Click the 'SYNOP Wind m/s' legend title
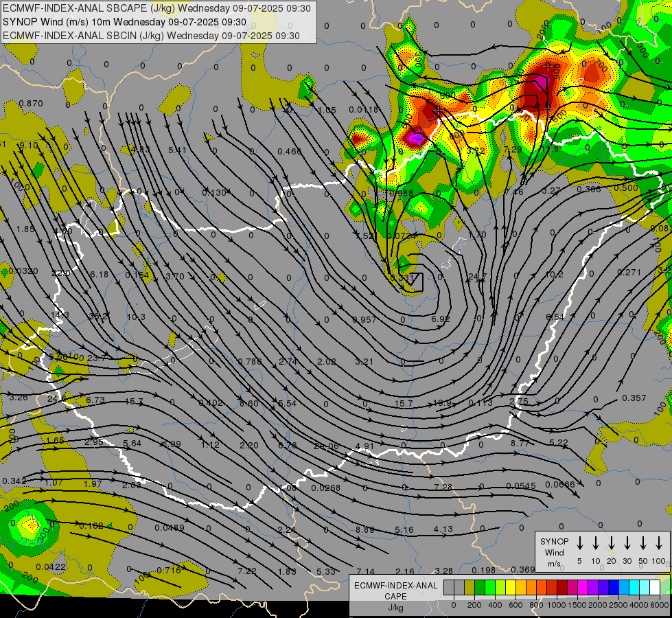This screenshot has height=618, width=672. point(554,553)
